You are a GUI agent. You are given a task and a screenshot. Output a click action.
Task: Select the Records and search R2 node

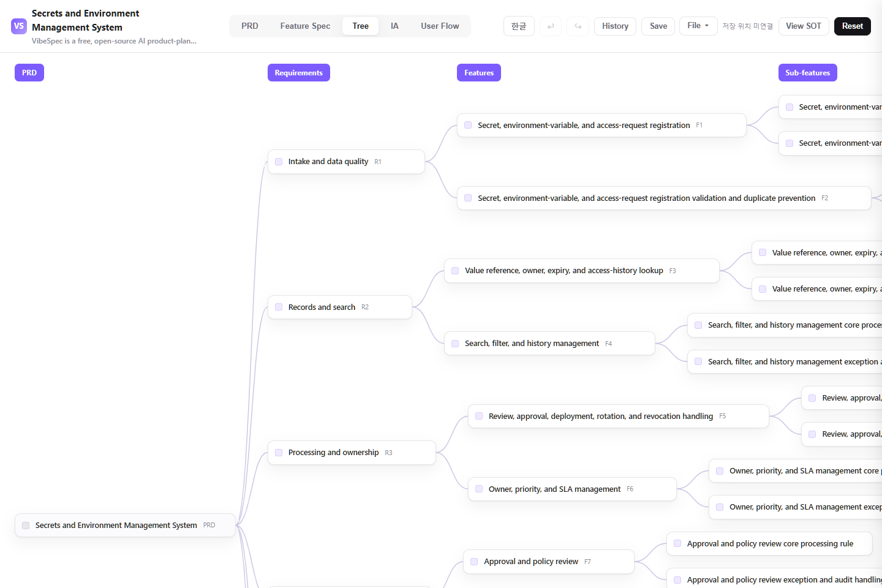tap(340, 307)
